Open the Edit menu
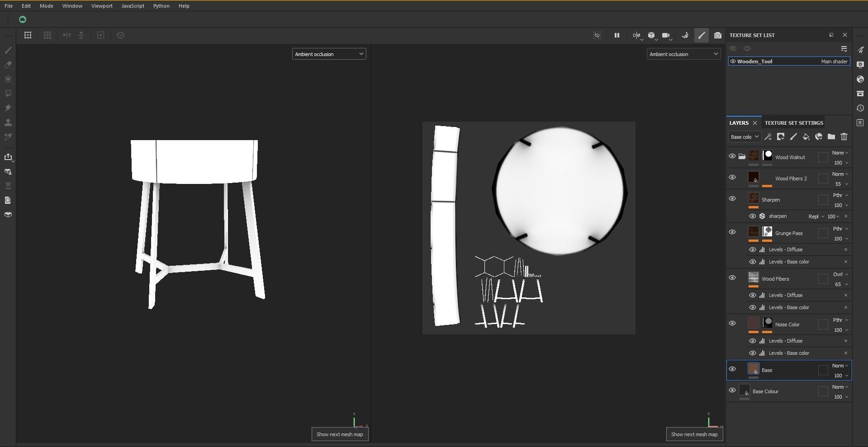The image size is (868, 447). [26, 6]
